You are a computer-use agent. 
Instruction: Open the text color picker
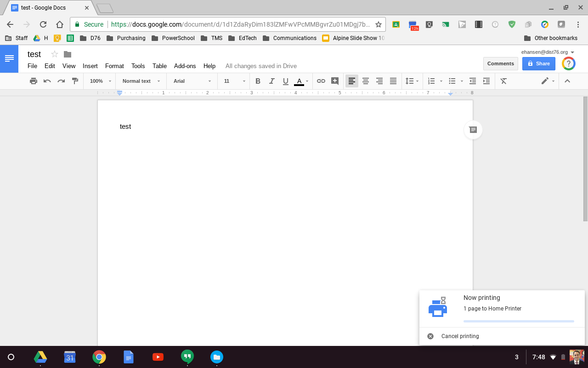[301, 81]
